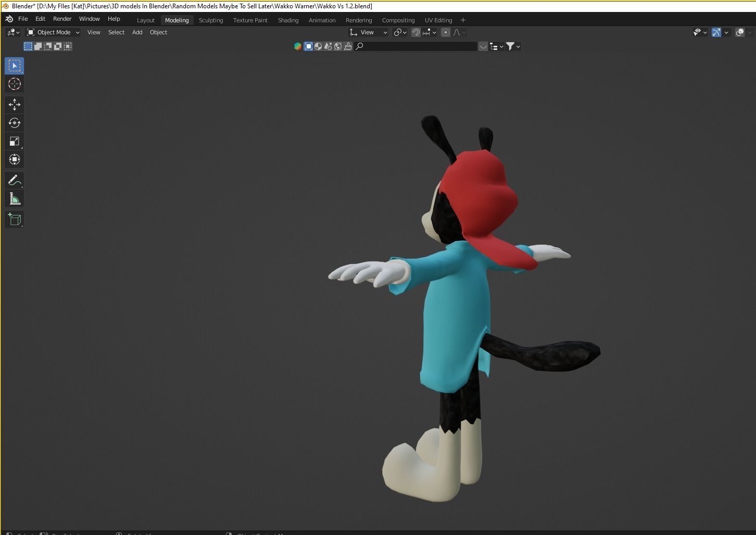
Task: Switch to the Rendering workspace tab
Action: 359,20
